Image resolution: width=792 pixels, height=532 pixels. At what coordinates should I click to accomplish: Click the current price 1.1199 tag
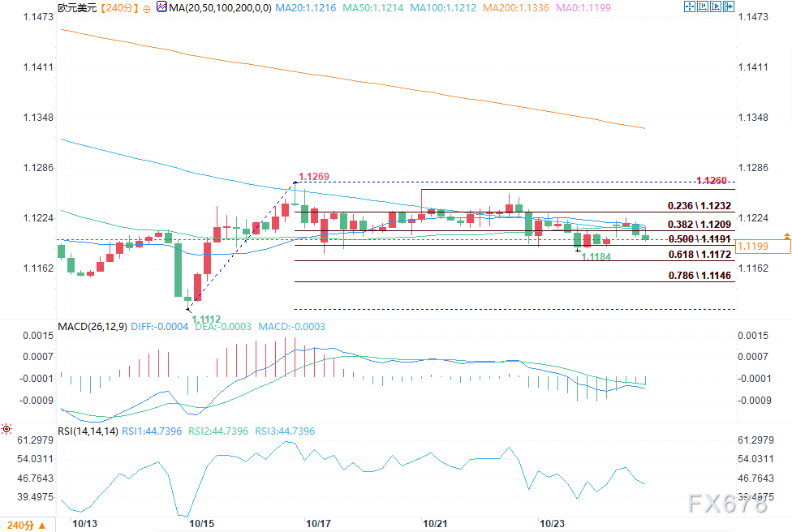[764, 247]
